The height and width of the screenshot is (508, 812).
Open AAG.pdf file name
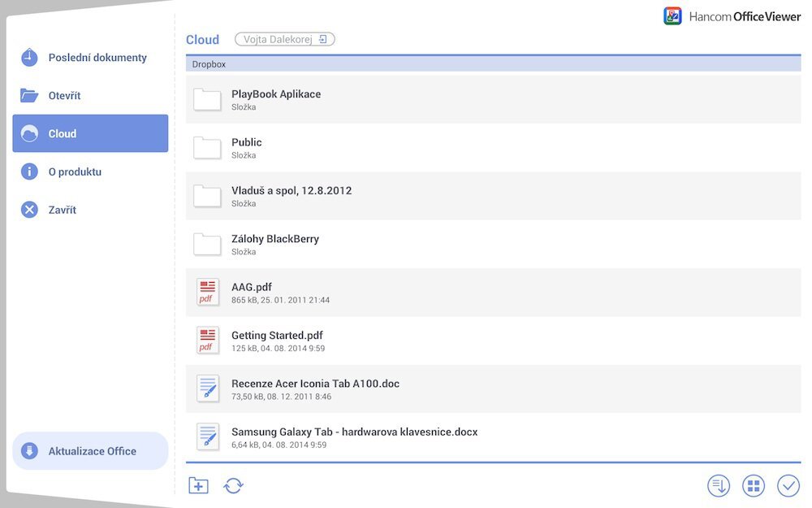click(x=252, y=287)
